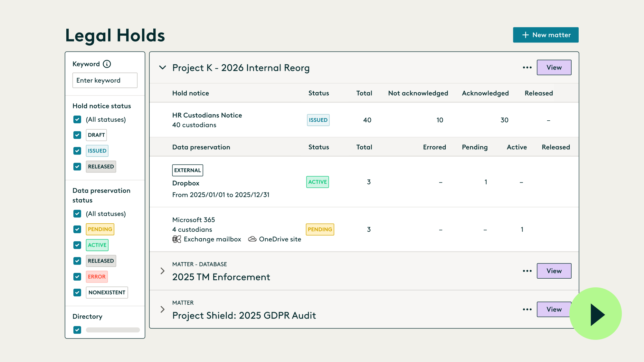This screenshot has width=644, height=362.
Task: Click the Exchange mailbox icon
Action: pyautogui.click(x=177, y=239)
